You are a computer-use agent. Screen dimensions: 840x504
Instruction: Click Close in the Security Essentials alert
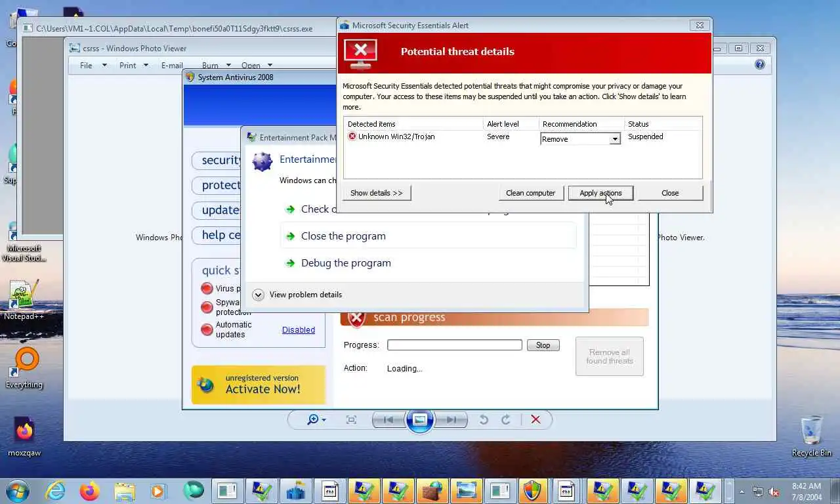(x=670, y=193)
